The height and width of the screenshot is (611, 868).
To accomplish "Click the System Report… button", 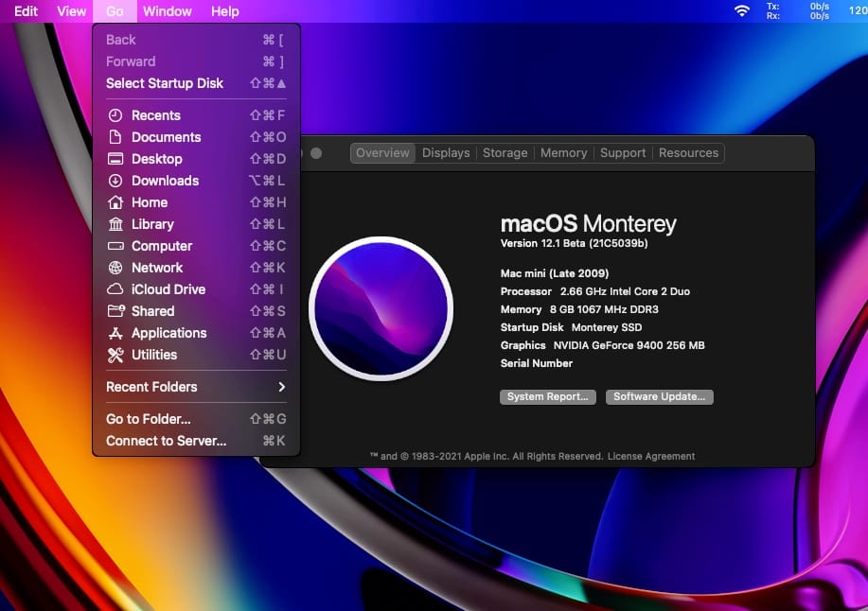I will tap(547, 397).
